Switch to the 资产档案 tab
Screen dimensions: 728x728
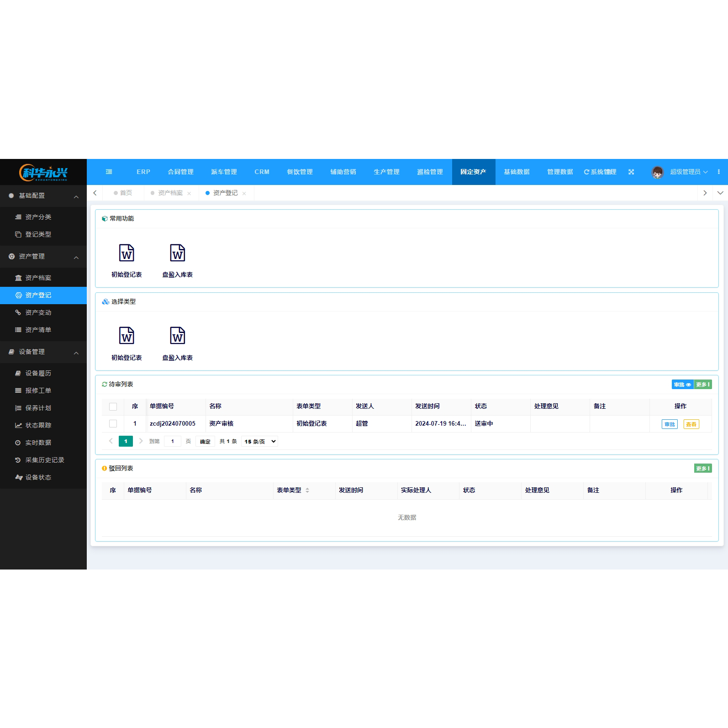point(170,193)
